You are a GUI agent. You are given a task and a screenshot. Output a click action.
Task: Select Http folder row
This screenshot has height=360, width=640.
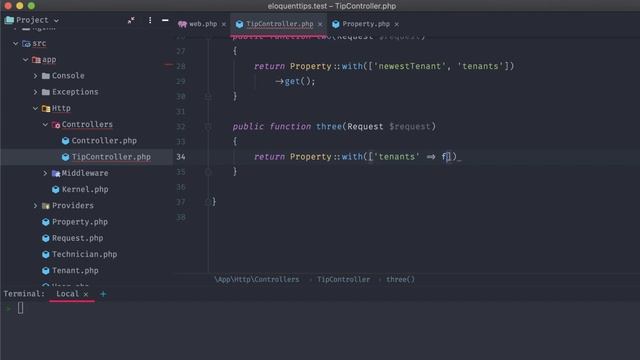(x=87, y=108)
